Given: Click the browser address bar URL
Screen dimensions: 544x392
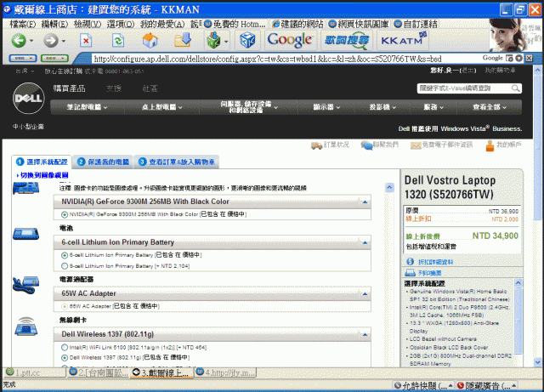Looking at the screenshot, I should coord(267,59).
